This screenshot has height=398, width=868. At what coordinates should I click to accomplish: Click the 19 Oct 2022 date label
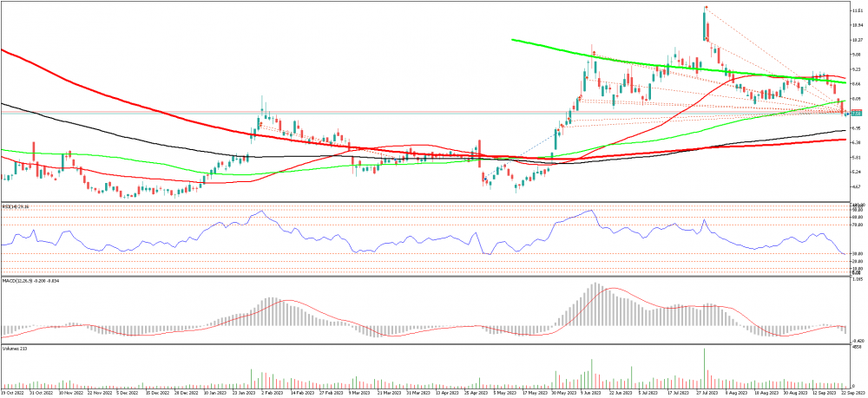point(13,393)
